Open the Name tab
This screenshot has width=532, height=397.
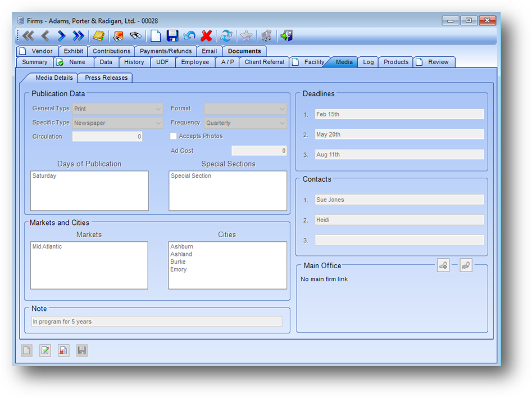(74, 62)
